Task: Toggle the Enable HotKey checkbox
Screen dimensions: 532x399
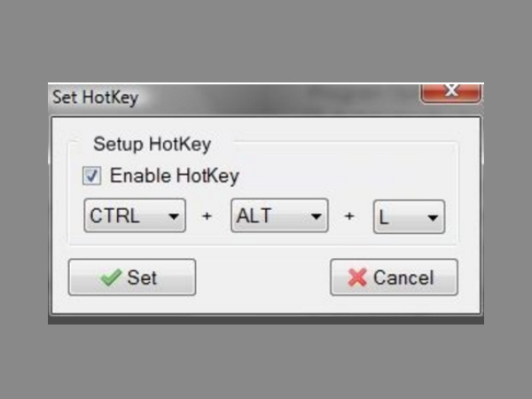Action: click(92, 176)
